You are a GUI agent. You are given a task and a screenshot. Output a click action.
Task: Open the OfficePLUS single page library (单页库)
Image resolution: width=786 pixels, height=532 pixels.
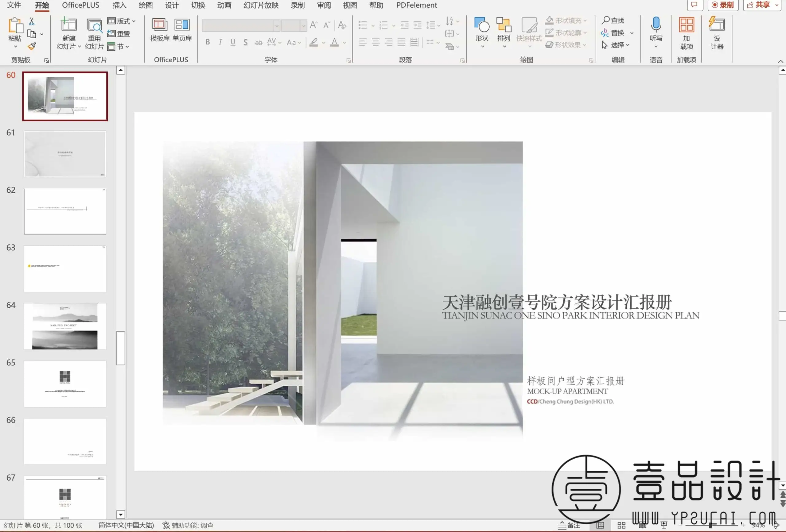182,29
